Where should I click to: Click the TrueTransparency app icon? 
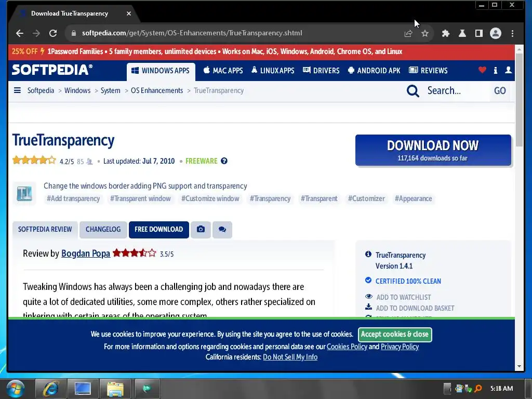point(24,194)
